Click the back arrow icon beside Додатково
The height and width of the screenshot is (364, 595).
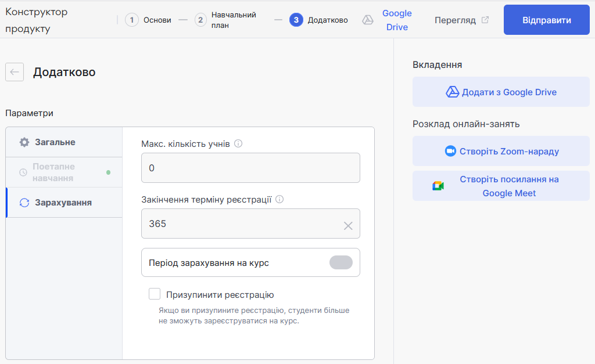click(15, 72)
